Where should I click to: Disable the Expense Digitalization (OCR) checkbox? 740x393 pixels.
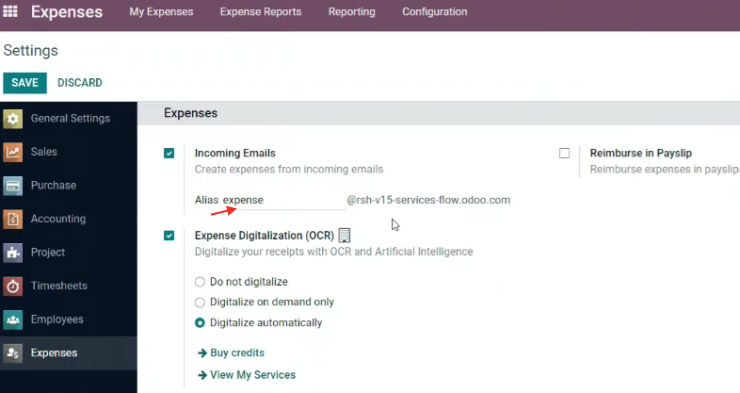[169, 235]
